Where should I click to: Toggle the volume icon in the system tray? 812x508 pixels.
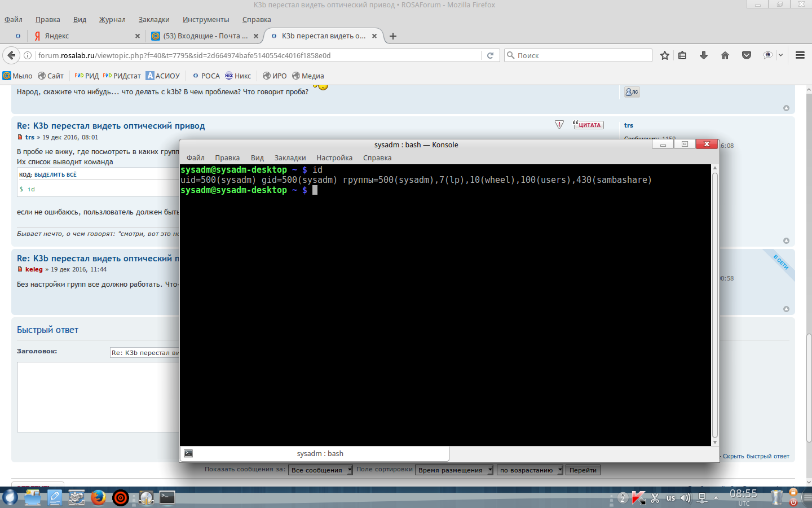[x=685, y=498]
